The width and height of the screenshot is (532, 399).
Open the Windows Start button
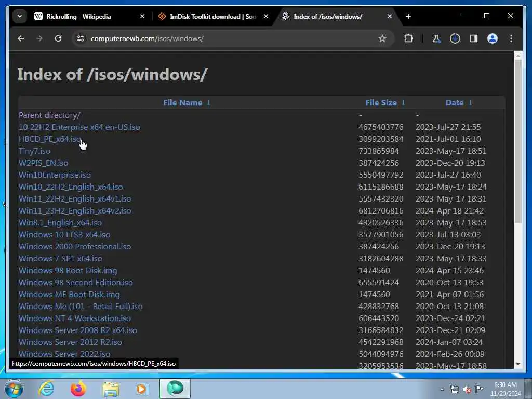[14, 389]
